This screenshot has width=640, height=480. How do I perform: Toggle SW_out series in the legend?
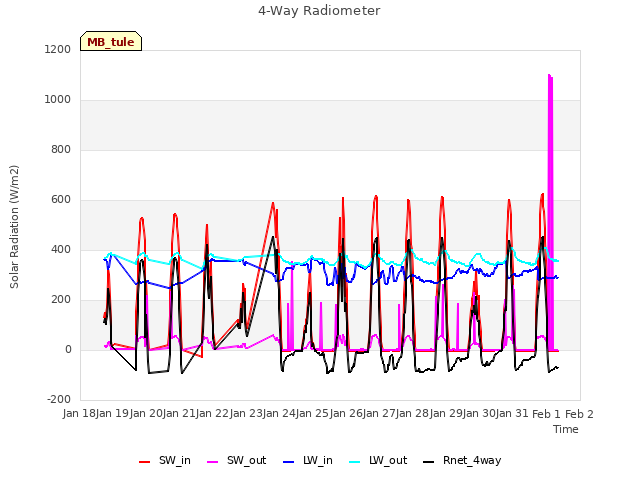pos(237,460)
